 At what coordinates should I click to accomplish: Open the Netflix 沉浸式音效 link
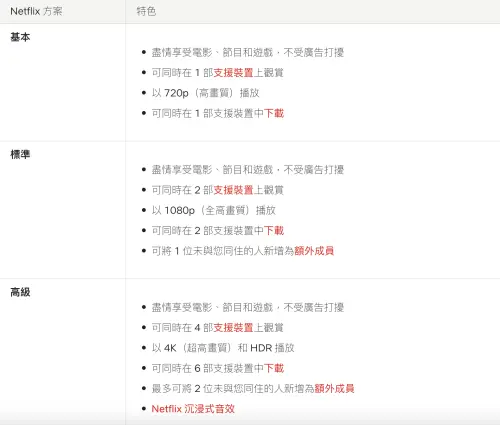[x=193, y=409]
